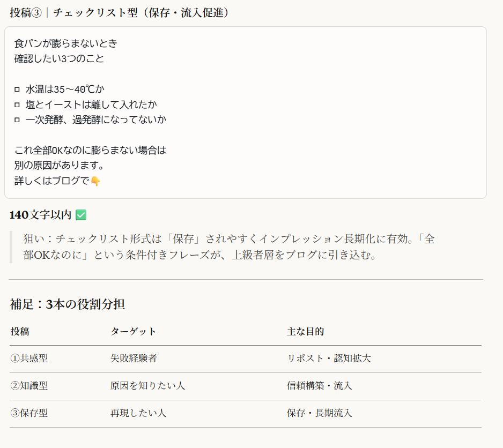Screen dimensions: 503x448
Task: Open the 詳しくはブログで link
Action: [x=55, y=180]
